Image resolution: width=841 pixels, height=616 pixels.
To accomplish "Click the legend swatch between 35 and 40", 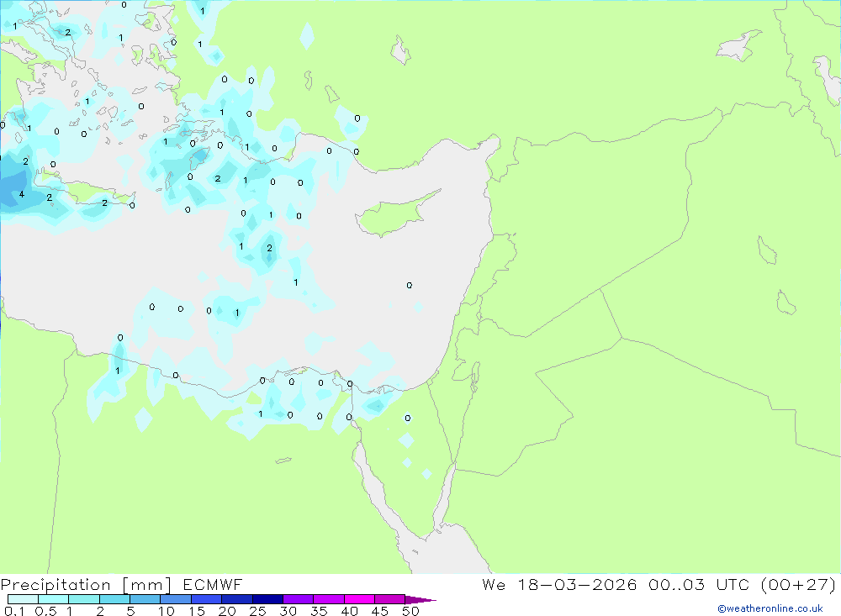I will (x=328, y=599).
